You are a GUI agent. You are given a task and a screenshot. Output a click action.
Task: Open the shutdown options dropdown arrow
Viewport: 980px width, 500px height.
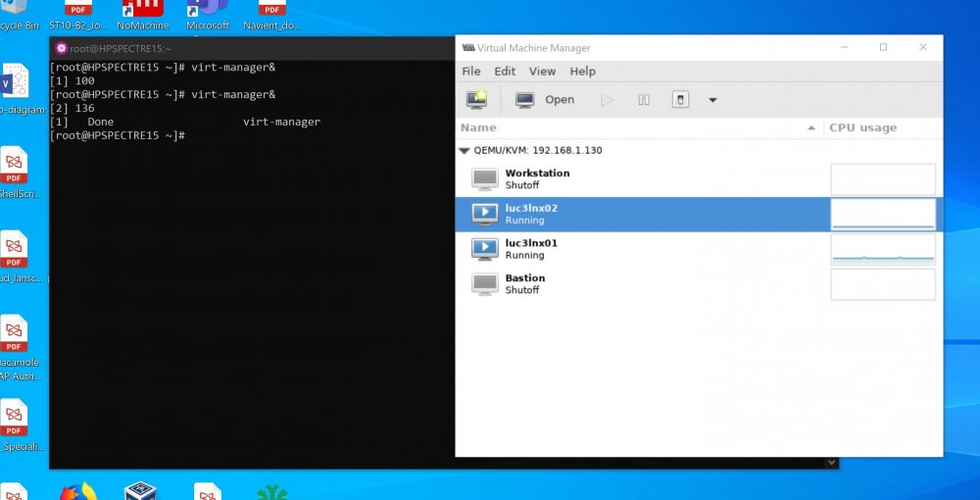pyautogui.click(x=712, y=100)
